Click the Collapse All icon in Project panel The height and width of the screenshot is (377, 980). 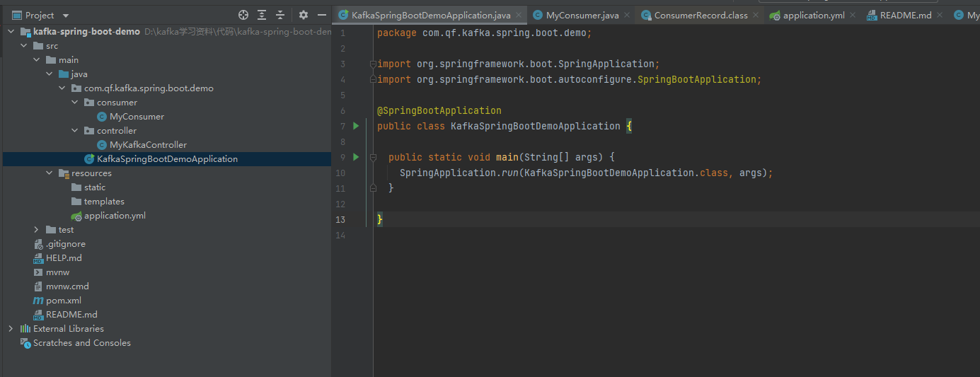coord(280,15)
